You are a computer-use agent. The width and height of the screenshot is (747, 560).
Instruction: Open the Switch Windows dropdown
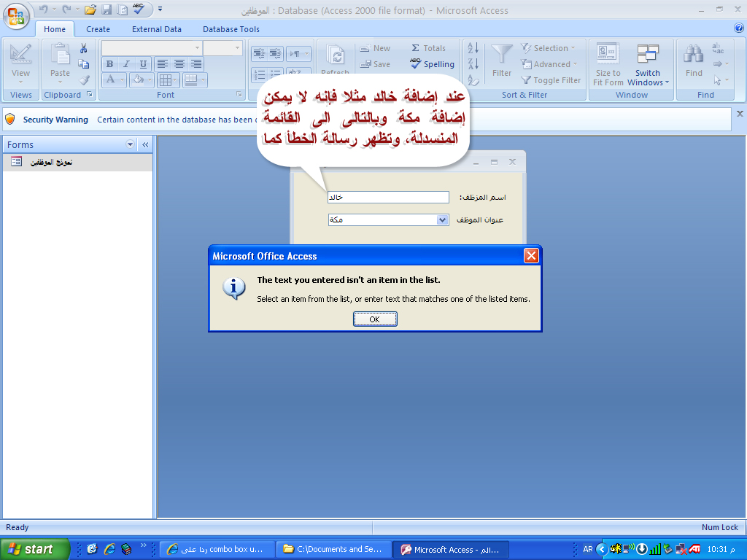(648, 64)
